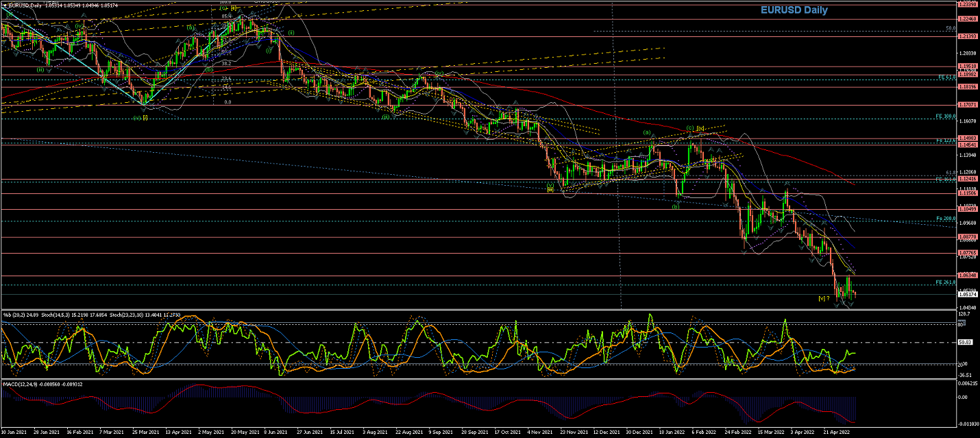Click the green (a) wave label near Jan 2022
The image size is (980, 438).
[x=646, y=132]
